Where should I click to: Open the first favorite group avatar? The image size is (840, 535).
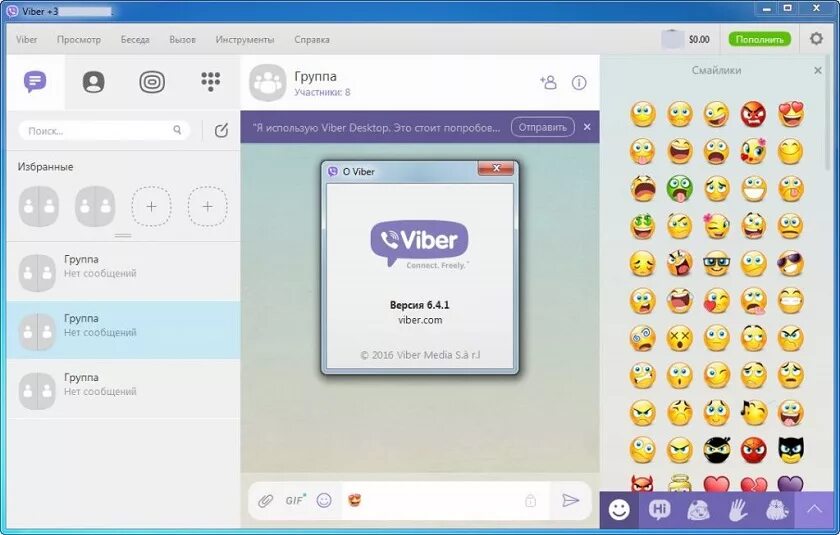click(39, 206)
